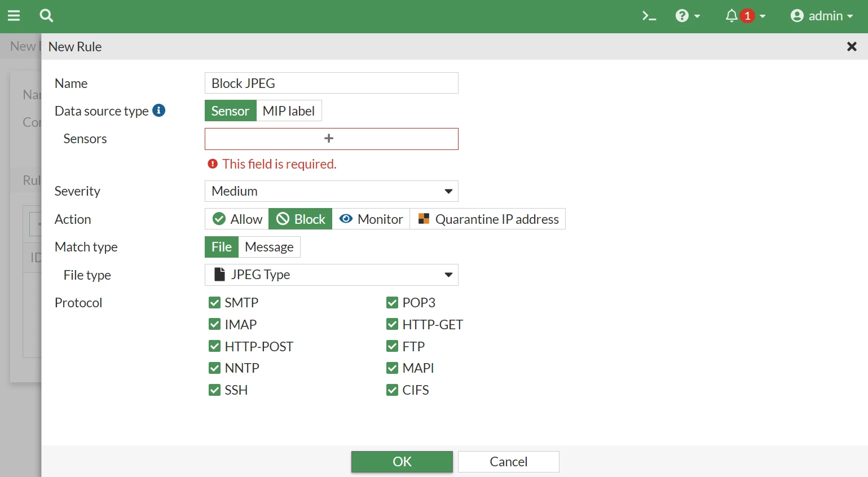Open the help question mark menu
The width and height of the screenshot is (868, 477).
688,16
